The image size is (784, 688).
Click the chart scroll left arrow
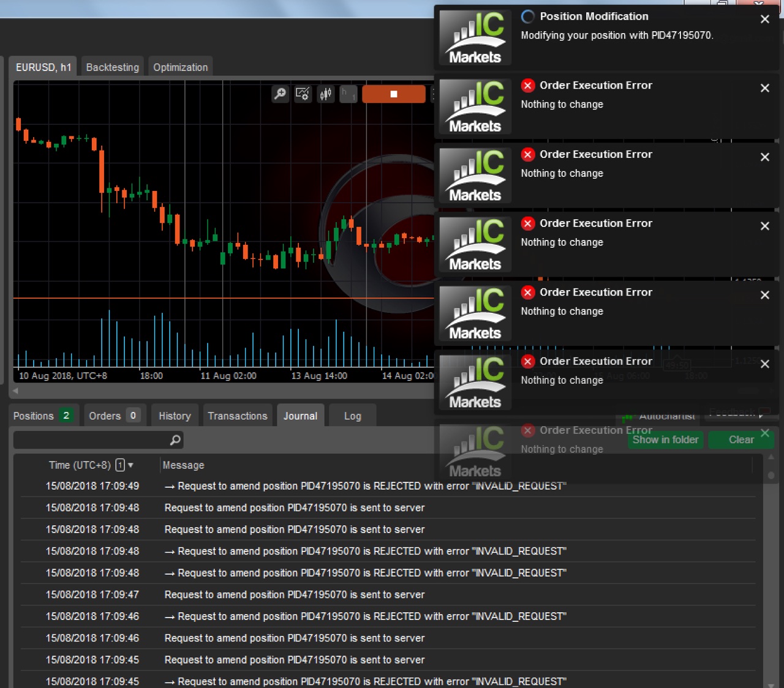click(15, 391)
